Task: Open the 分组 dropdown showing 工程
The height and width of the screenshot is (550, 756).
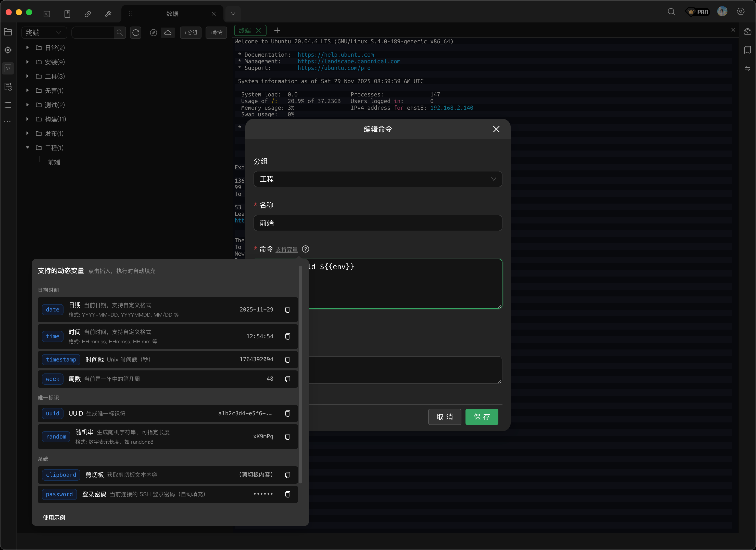Action: pos(377,179)
